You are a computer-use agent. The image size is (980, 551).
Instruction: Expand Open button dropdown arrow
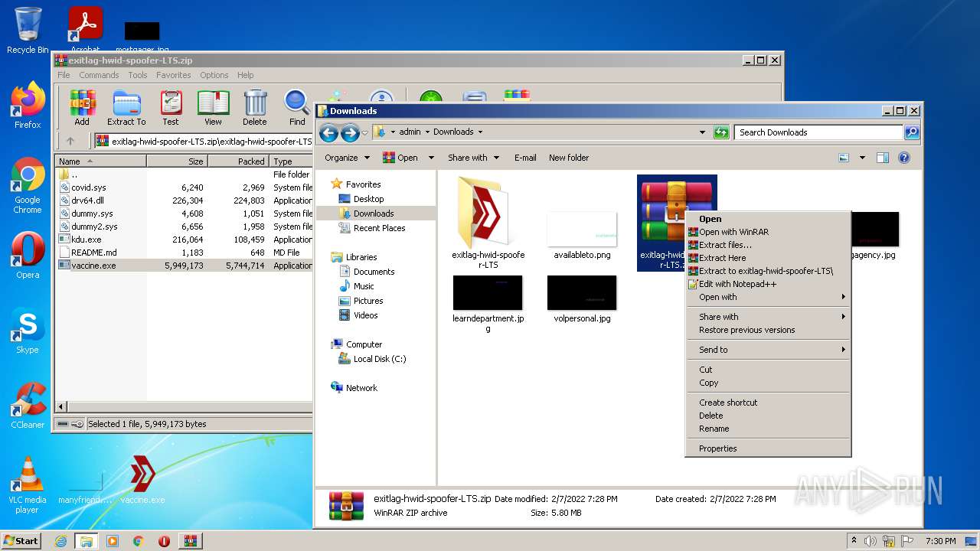click(x=431, y=158)
